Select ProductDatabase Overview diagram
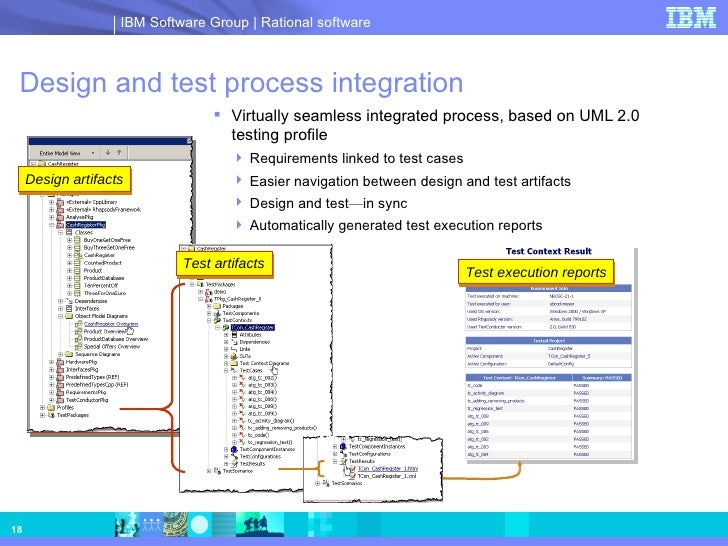 [116, 339]
